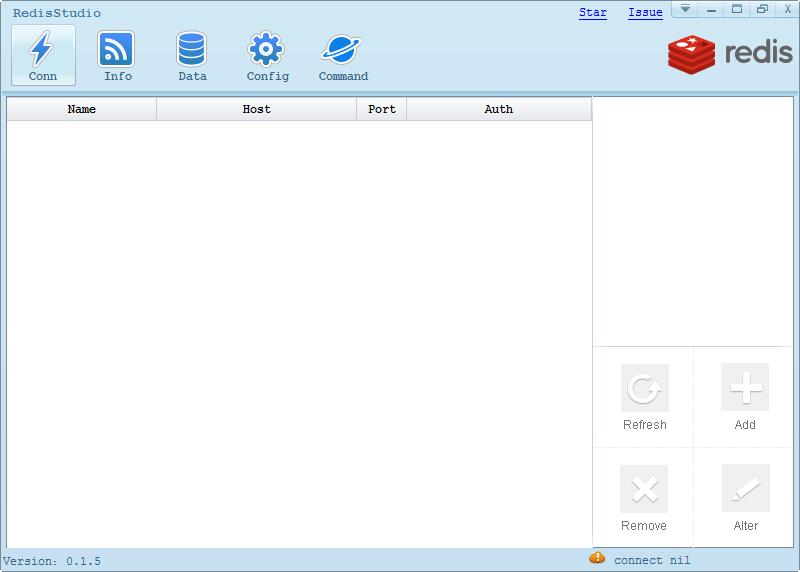Open the Conn connections tab
This screenshot has width=800, height=572.
pyautogui.click(x=43, y=55)
